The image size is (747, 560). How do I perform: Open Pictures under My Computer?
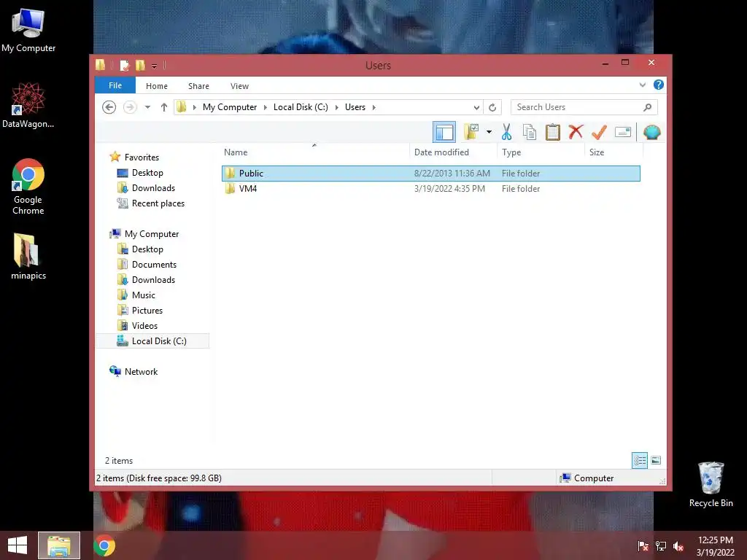click(147, 310)
